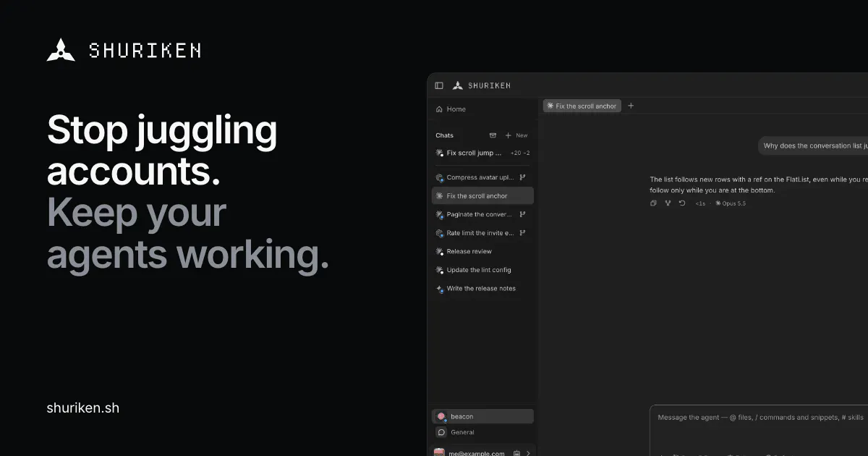Click the branch icon on 'Paginate the conver...' row
The height and width of the screenshot is (456, 868).
tap(522, 214)
